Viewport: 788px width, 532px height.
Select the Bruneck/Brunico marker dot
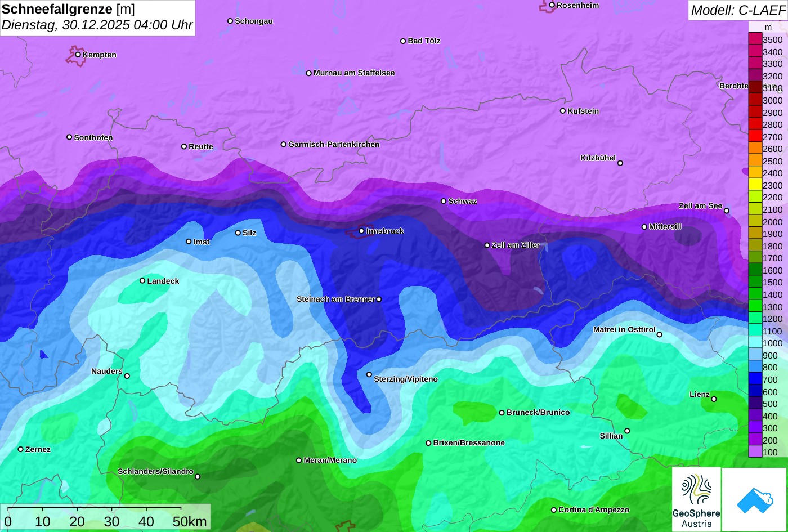point(502,413)
